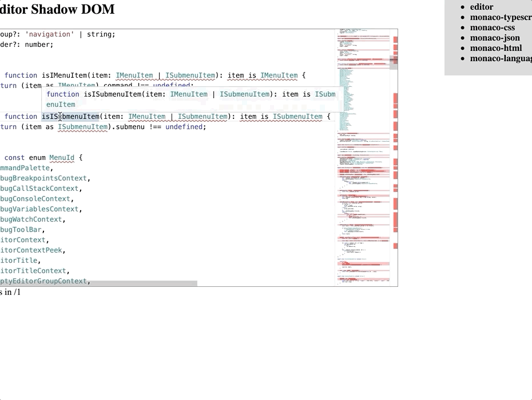
Task: Click DebugBreakpointsContext enum member
Action: click(43, 178)
